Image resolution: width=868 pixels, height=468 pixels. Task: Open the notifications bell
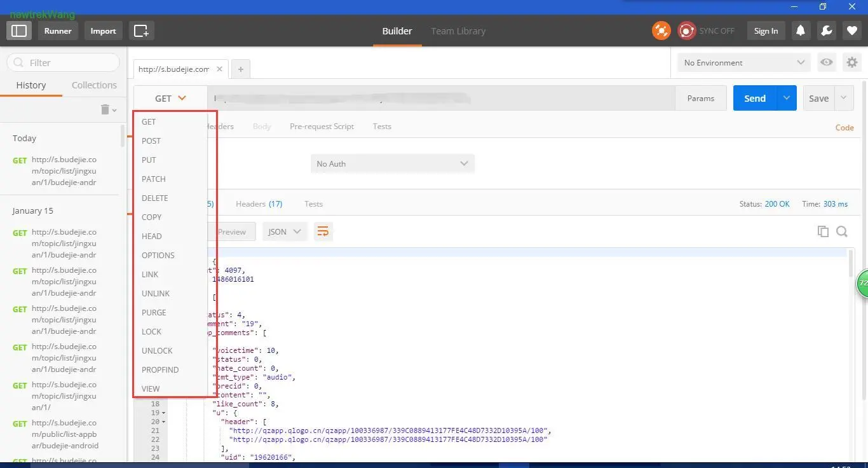pos(801,31)
